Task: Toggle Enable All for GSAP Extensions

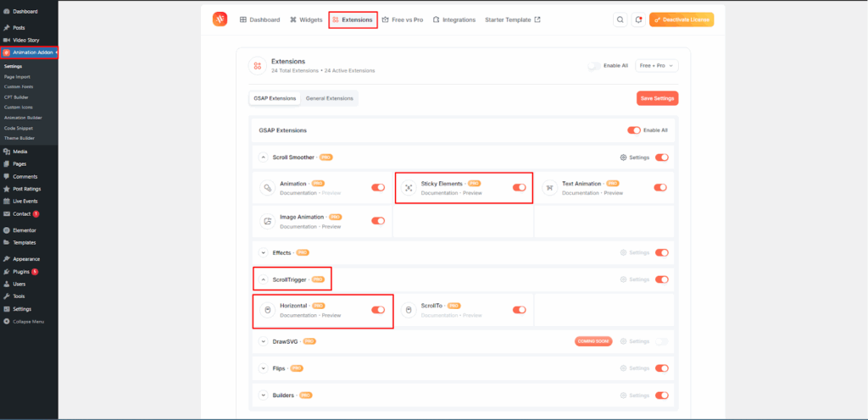Action: (x=633, y=130)
